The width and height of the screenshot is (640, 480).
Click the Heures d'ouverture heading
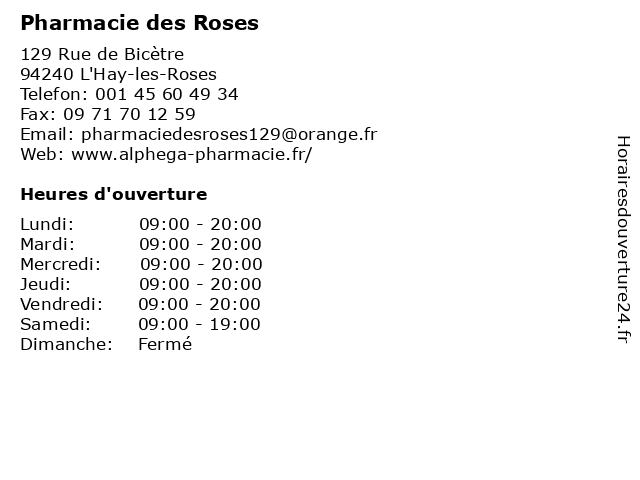tap(113, 194)
